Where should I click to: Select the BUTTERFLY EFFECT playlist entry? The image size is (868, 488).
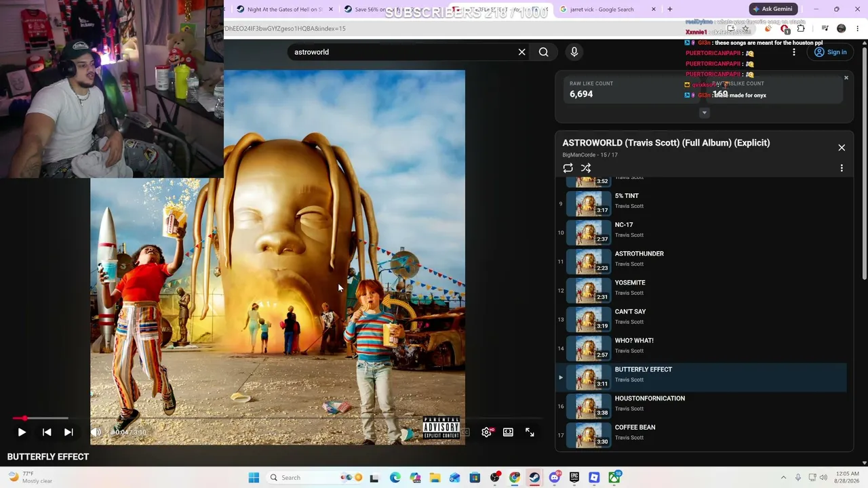pos(701,376)
